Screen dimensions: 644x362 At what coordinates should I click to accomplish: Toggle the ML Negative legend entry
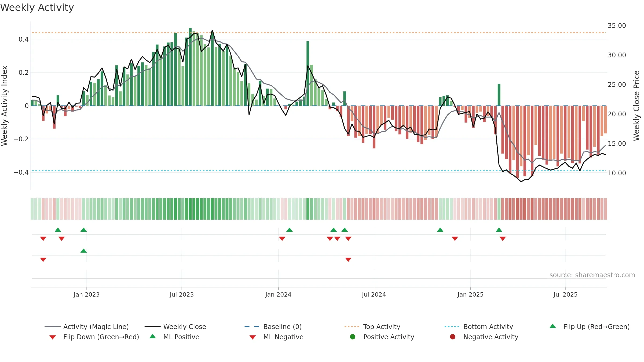coord(276,337)
